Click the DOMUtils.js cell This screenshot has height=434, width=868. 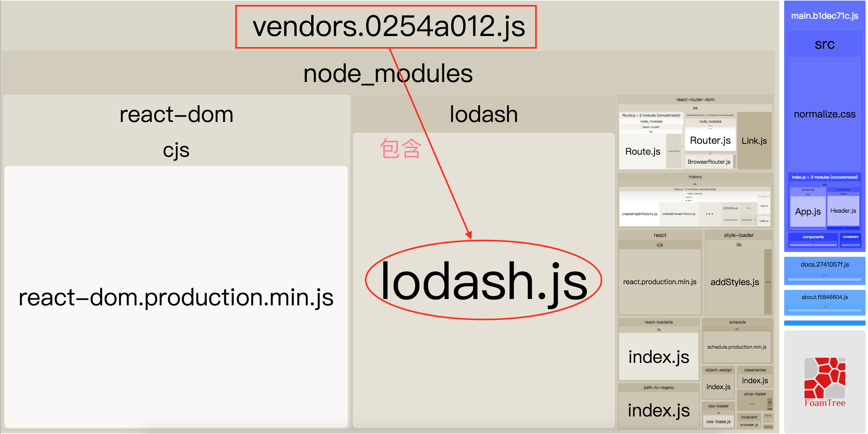(730, 208)
